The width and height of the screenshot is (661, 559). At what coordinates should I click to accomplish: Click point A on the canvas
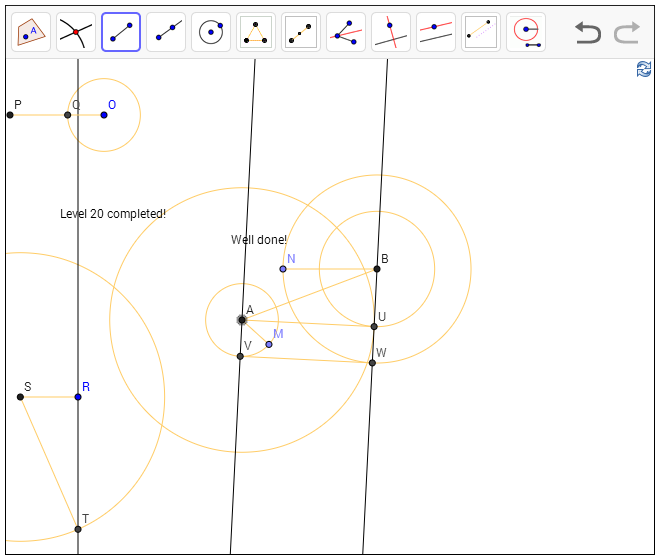pyautogui.click(x=242, y=320)
